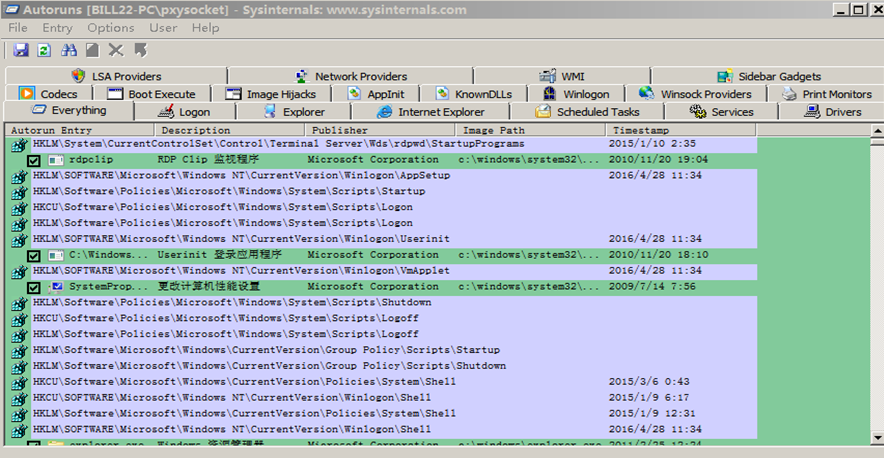The height and width of the screenshot is (458, 884).
Task: Switch to the Codecs tab
Action: pyautogui.click(x=48, y=94)
